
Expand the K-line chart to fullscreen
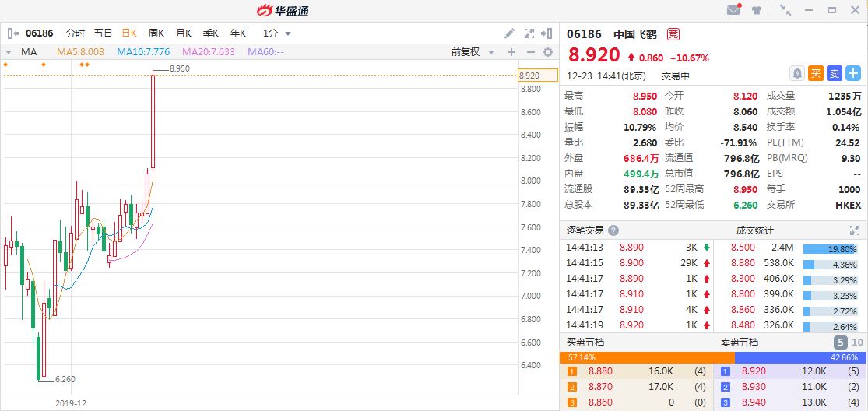click(x=529, y=33)
